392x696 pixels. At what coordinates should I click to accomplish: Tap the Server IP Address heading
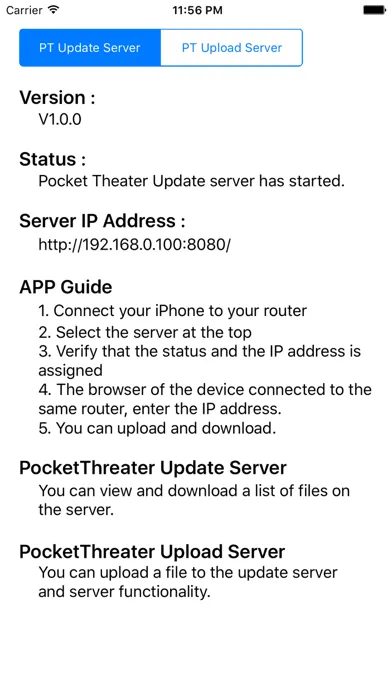tap(102, 221)
